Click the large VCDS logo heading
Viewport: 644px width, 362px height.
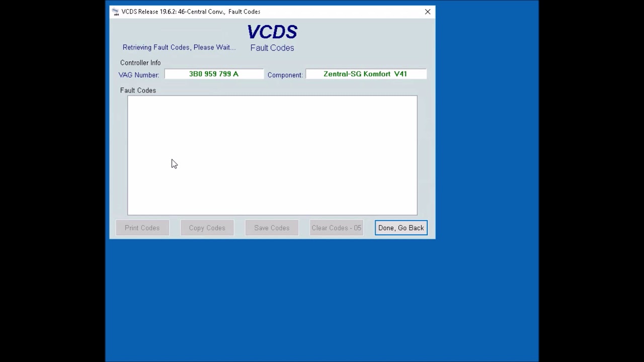tap(272, 32)
